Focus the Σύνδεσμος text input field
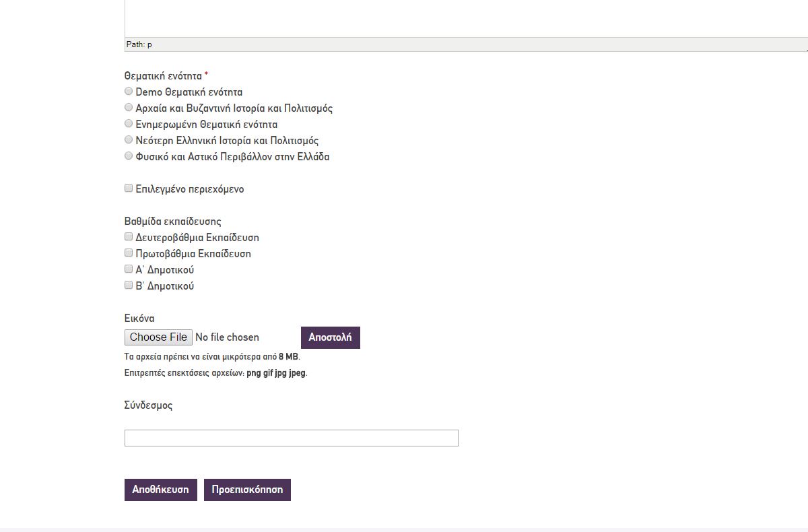The width and height of the screenshot is (808, 532). point(291,438)
